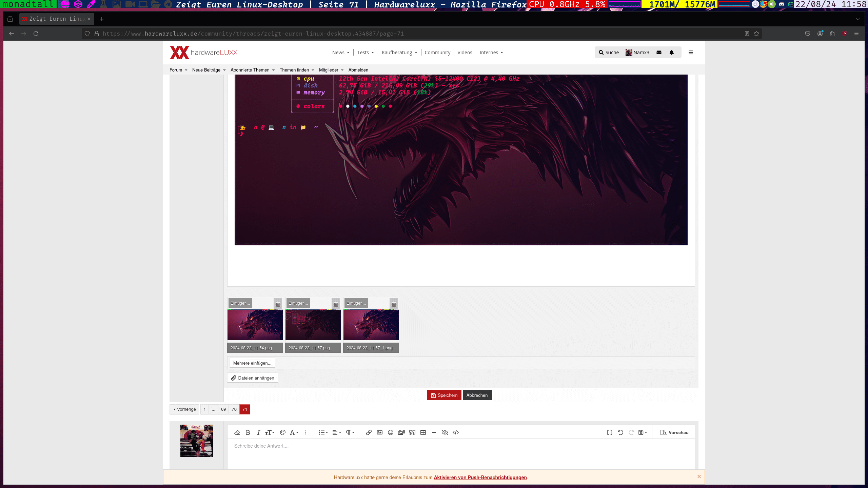The image size is (868, 488).
Task: Attach files via Dateien anhängen
Action: tap(253, 378)
